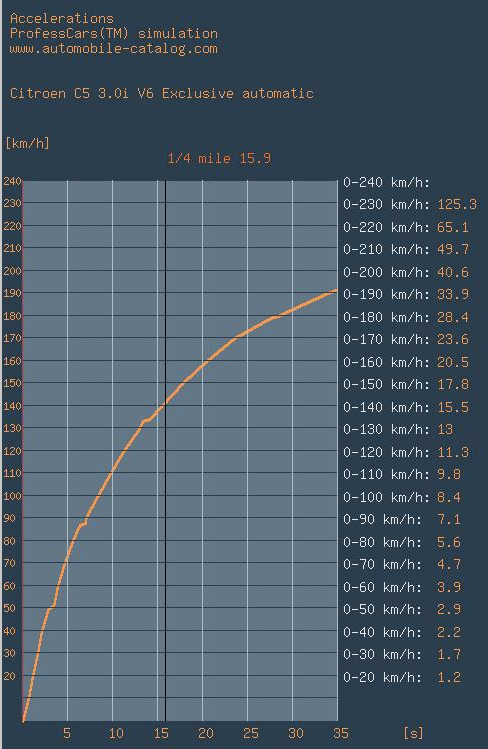Click the 20 tick on time axis
Image resolution: width=488 pixels, height=749 pixels.
(x=206, y=733)
